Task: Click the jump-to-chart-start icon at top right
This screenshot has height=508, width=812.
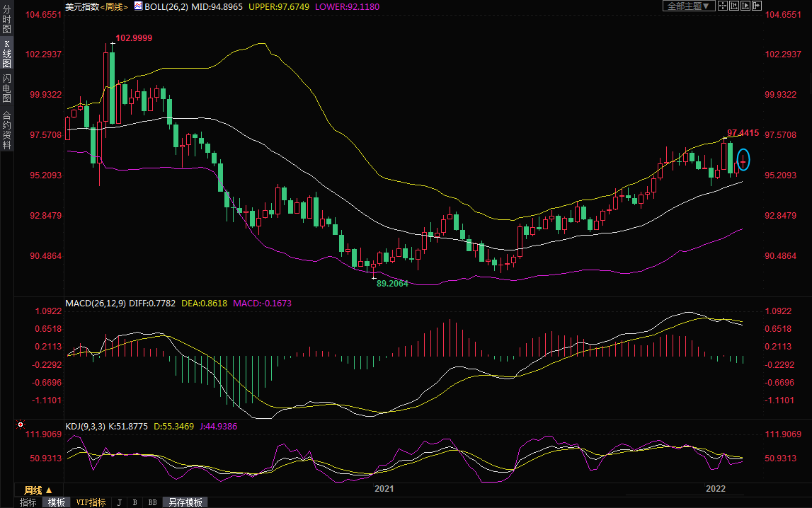Action: click(734, 6)
